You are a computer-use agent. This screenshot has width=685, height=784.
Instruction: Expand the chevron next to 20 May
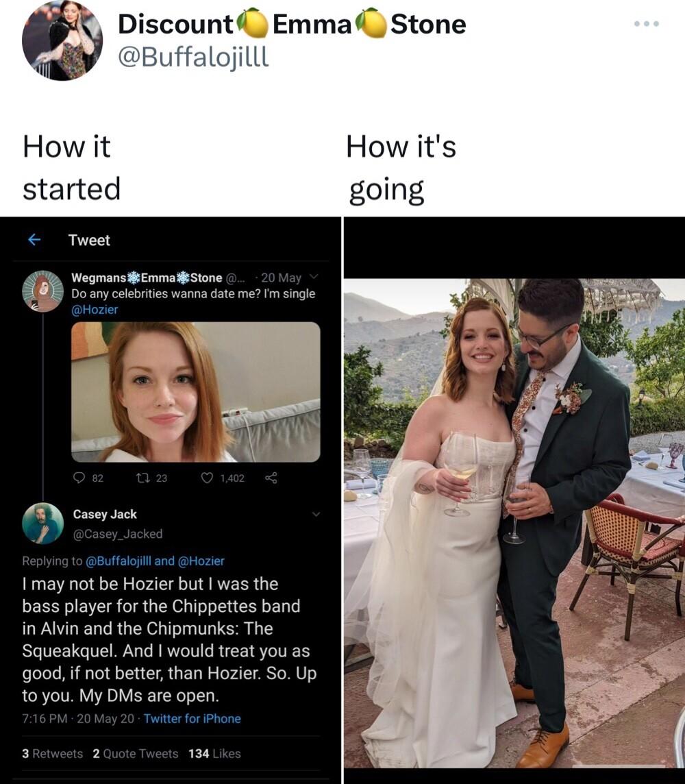314,277
